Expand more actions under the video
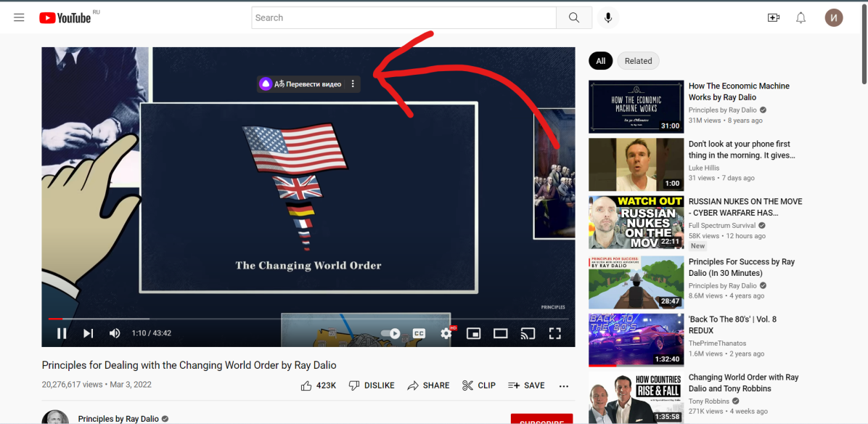Viewport: 868px width, 424px height. point(563,386)
